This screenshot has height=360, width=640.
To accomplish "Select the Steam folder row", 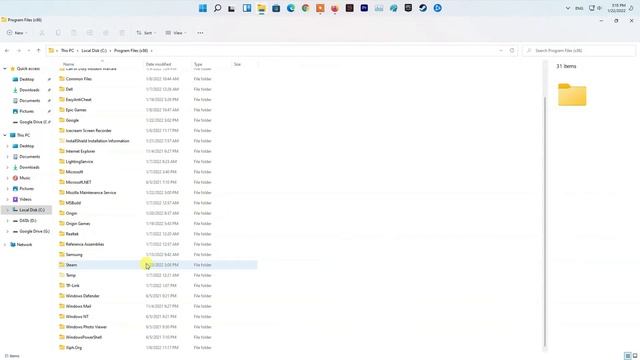I will coord(158,265).
